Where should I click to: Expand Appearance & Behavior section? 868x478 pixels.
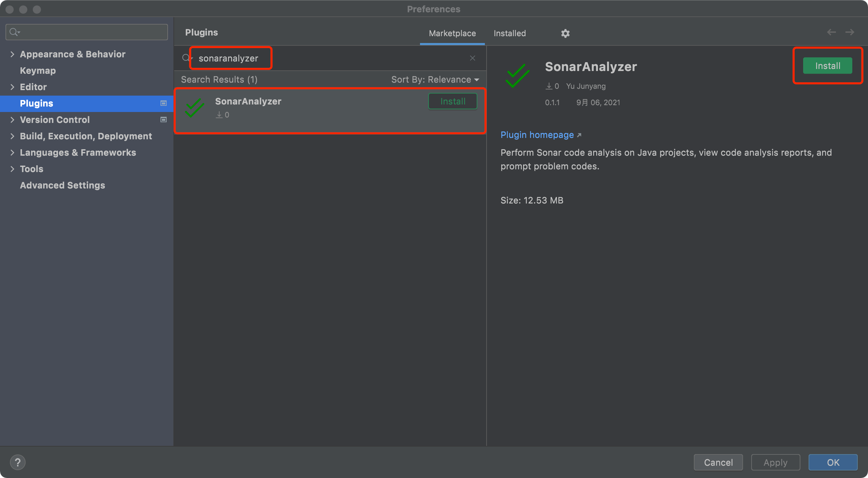point(12,54)
